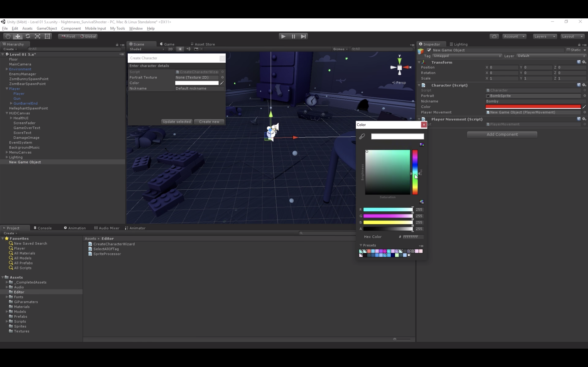Click the color picker eyedropper icon

[362, 136]
